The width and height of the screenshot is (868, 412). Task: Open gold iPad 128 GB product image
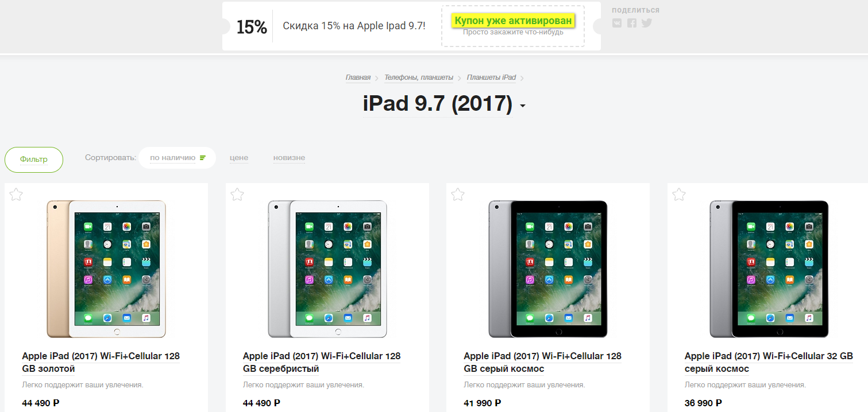pyautogui.click(x=106, y=269)
